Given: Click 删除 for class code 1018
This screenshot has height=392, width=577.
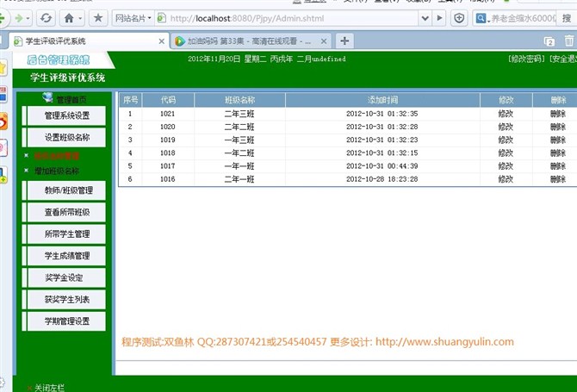Looking at the screenshot, I should (558, 152).
